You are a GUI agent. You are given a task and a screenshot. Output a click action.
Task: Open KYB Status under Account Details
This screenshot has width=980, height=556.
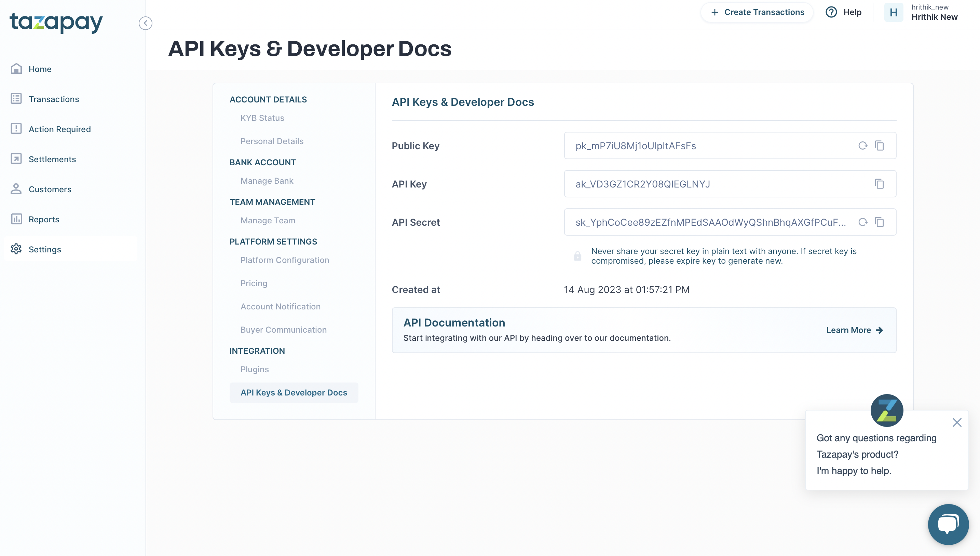click(262, 118)
